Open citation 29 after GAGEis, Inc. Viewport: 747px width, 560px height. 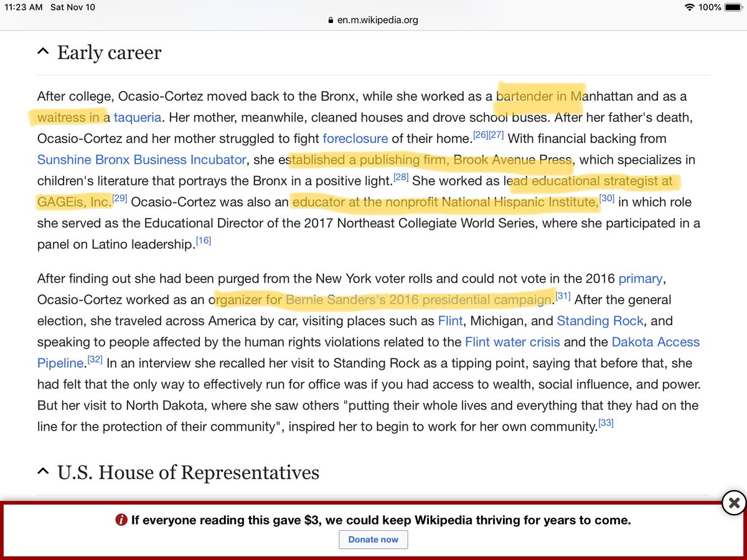pos(120,198)
